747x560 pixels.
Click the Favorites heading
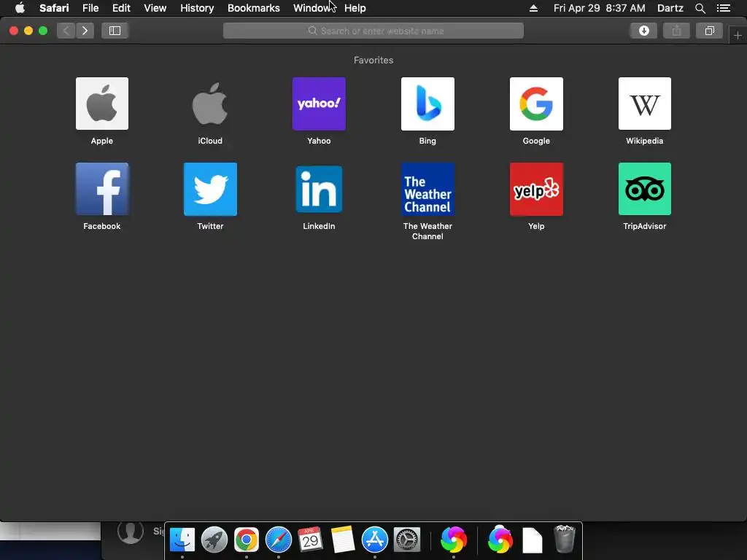(x=373, y=60)
